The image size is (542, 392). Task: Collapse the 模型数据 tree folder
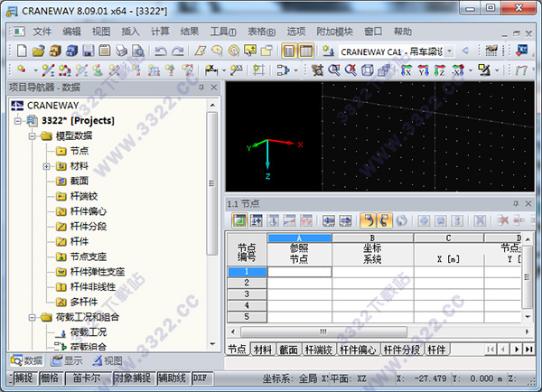pyautogui.click(x=32, y=135)
